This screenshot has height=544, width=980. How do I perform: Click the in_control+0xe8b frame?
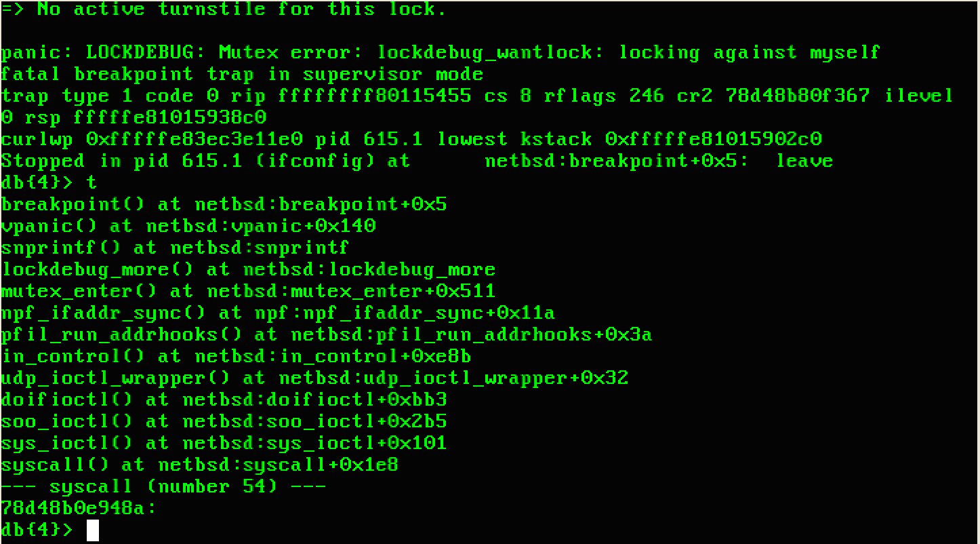tap(236, 356)
